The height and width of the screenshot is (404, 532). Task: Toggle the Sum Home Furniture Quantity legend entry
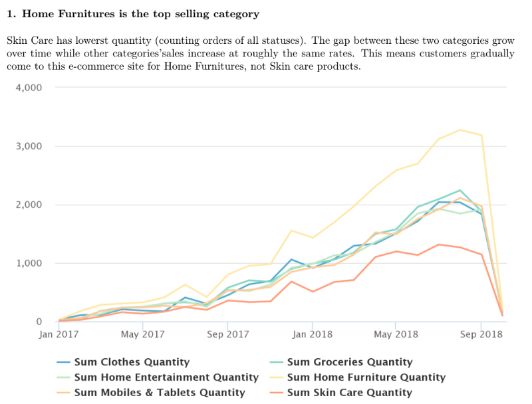[366, 377]
